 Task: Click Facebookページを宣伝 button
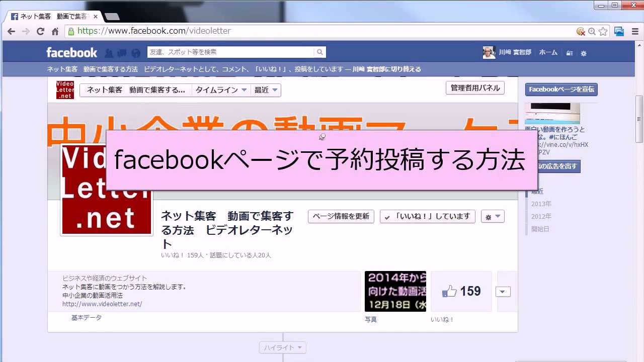point(561,89)
